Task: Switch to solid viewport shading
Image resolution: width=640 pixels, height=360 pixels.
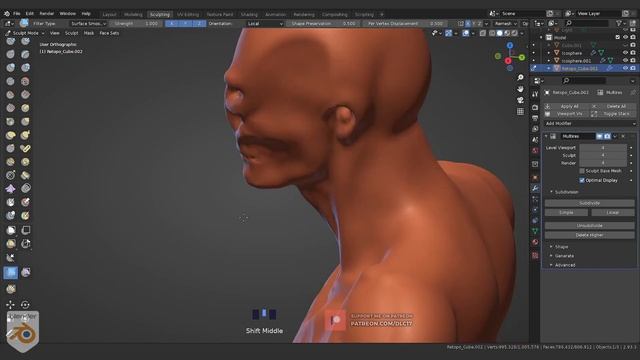Action: pos(499,33)
